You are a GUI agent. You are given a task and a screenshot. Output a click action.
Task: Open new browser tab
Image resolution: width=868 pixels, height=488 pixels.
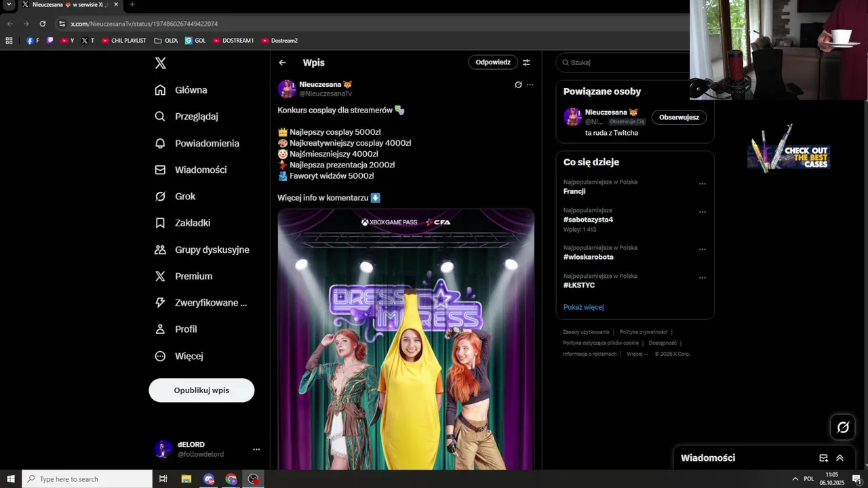[132, 4]
